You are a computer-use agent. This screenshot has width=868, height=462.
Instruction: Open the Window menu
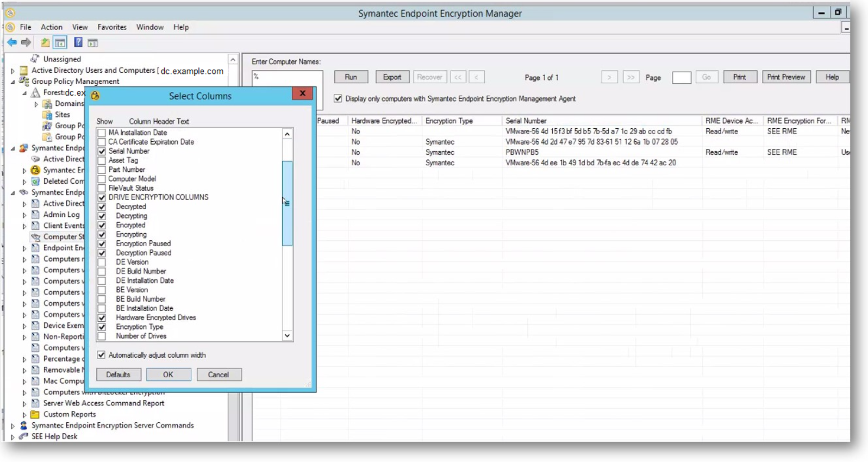(x=150, y=27)
